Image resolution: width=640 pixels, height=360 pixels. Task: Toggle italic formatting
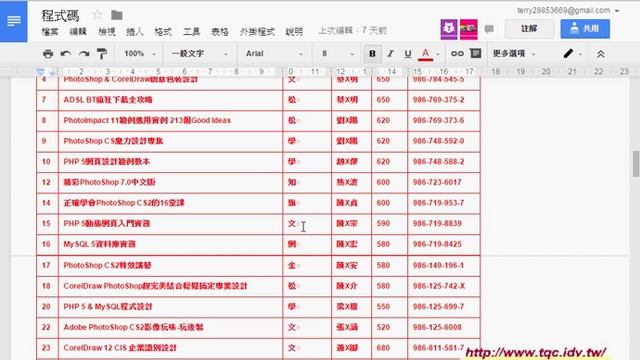390,53
